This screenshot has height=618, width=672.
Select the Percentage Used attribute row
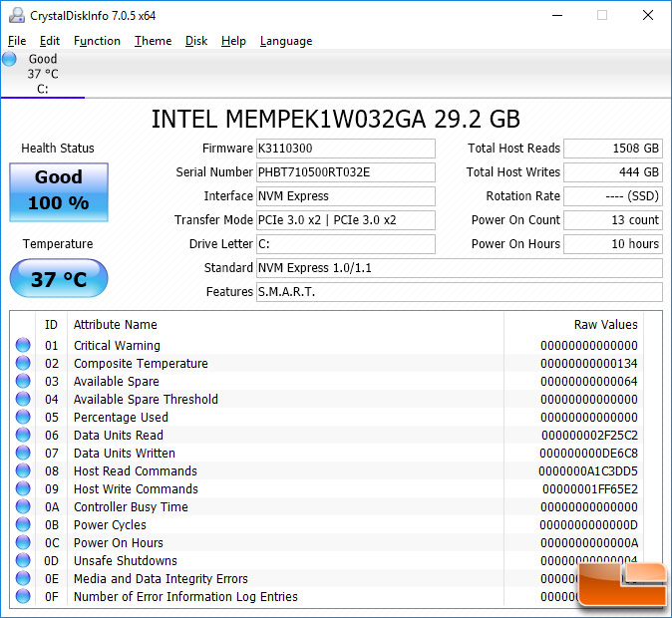[328, 417]
